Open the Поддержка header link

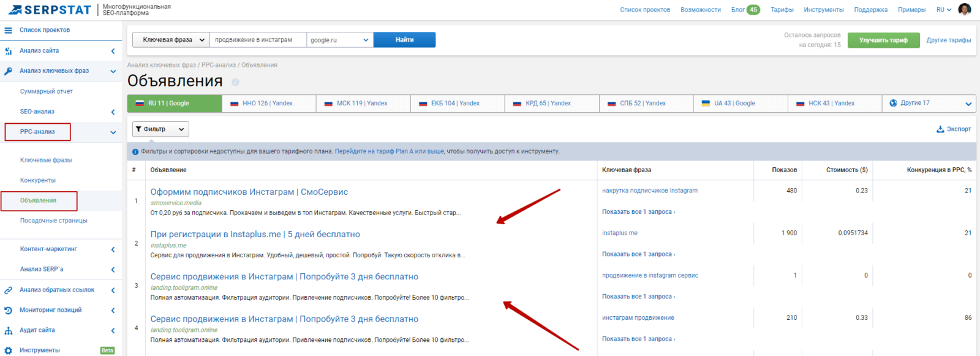(871, 10)
